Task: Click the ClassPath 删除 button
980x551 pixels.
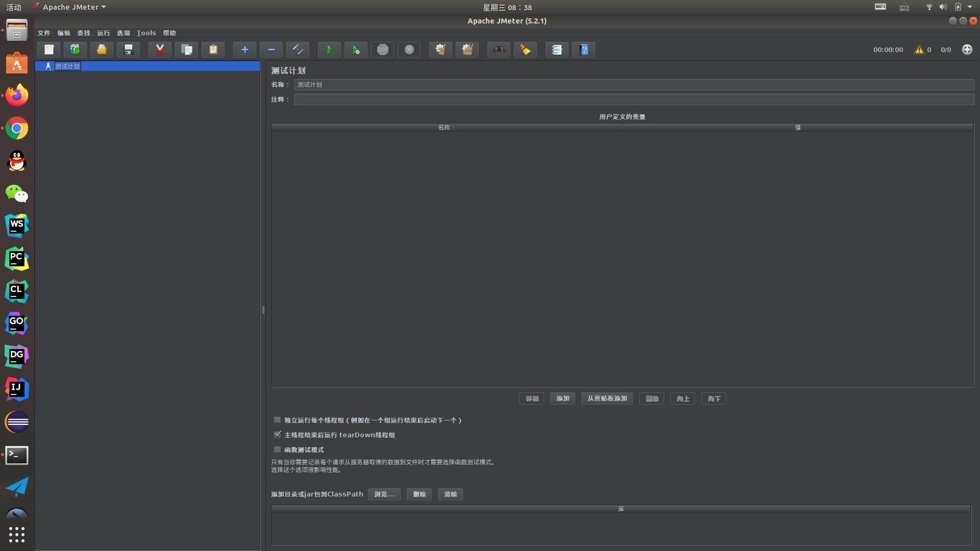Action: point(419,494)
